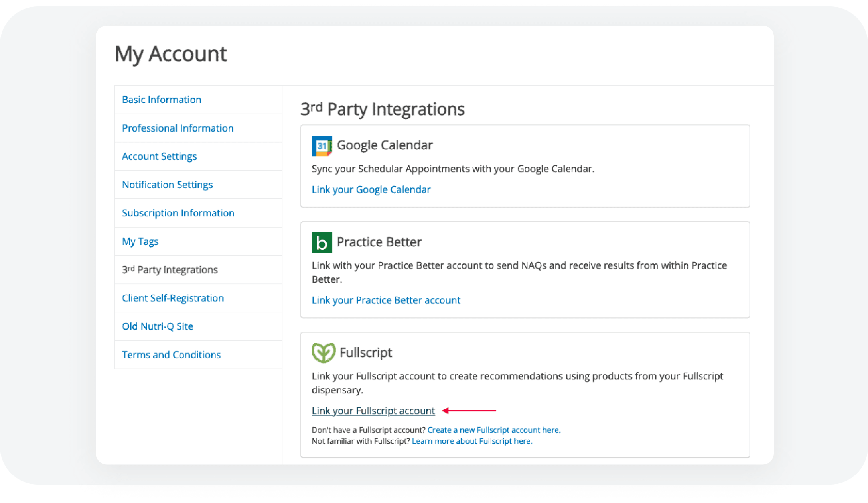Create a new Fullscript account here
The width and height of the screenshot is (868, 503).
(x=494, y=430)
